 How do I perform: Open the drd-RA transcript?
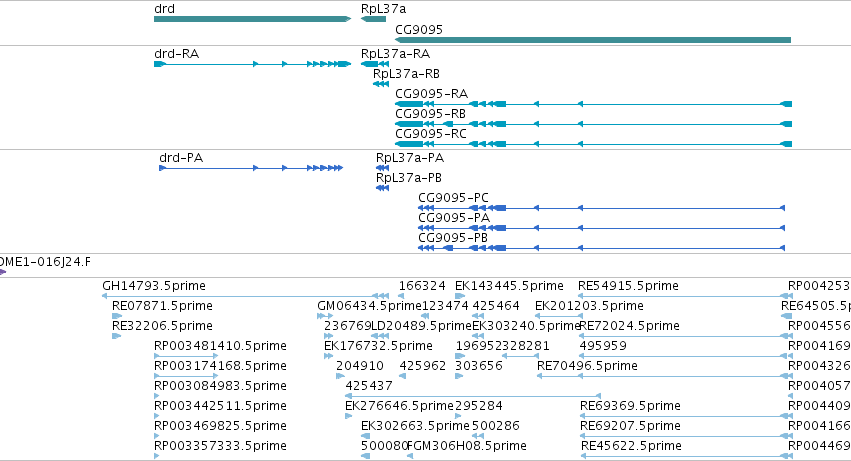click(x=252, y=64)
